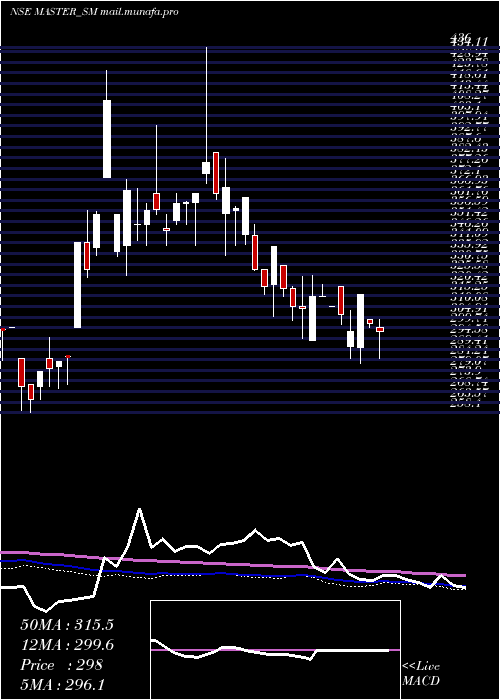Click the NSE MASTER_SM mail.munafa.pro chart title
The height and width of the screenshot is (700, 500).
click(94, 12)
